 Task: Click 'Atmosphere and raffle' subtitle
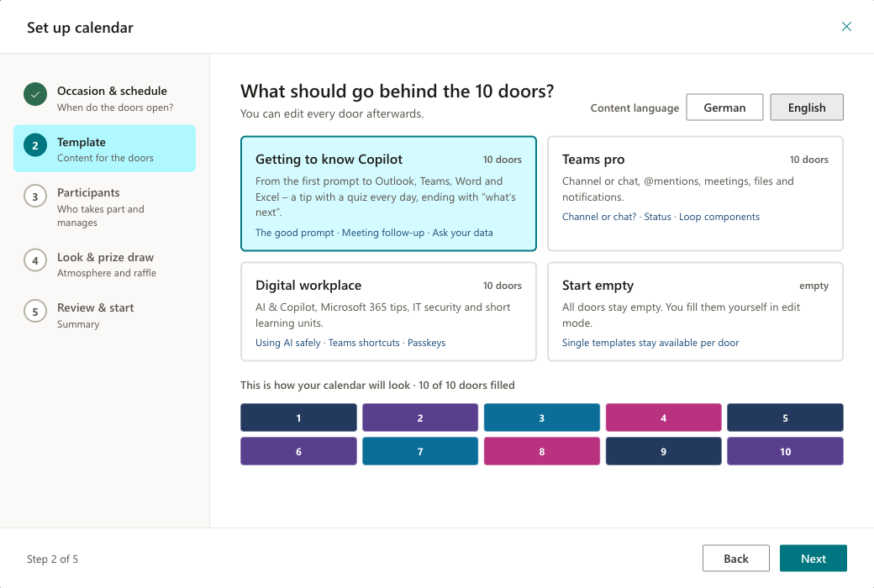tap(107, 272)
